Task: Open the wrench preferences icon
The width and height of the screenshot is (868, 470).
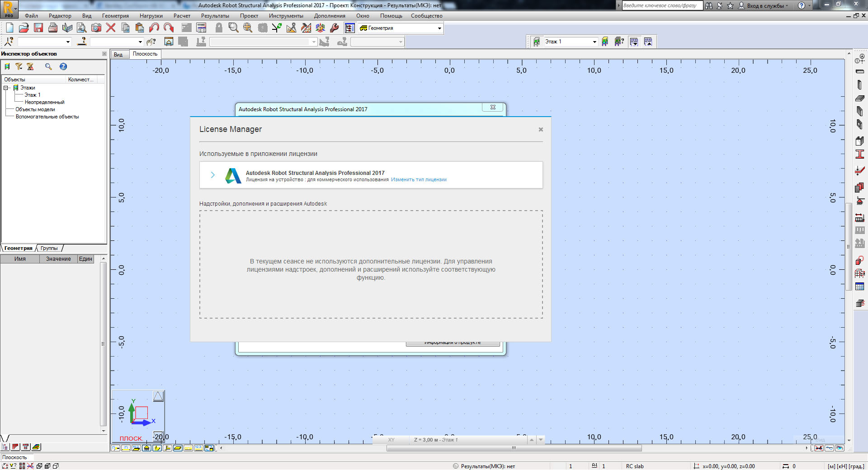Action: click(x=335, y=28)
